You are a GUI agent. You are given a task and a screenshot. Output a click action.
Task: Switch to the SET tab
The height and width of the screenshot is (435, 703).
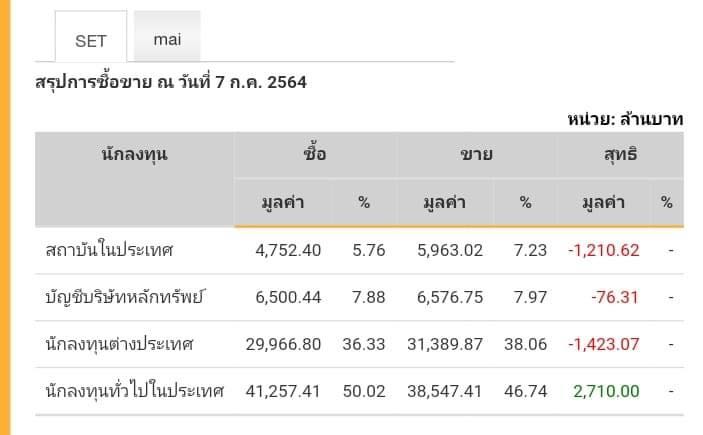click(x=91, y=36)
